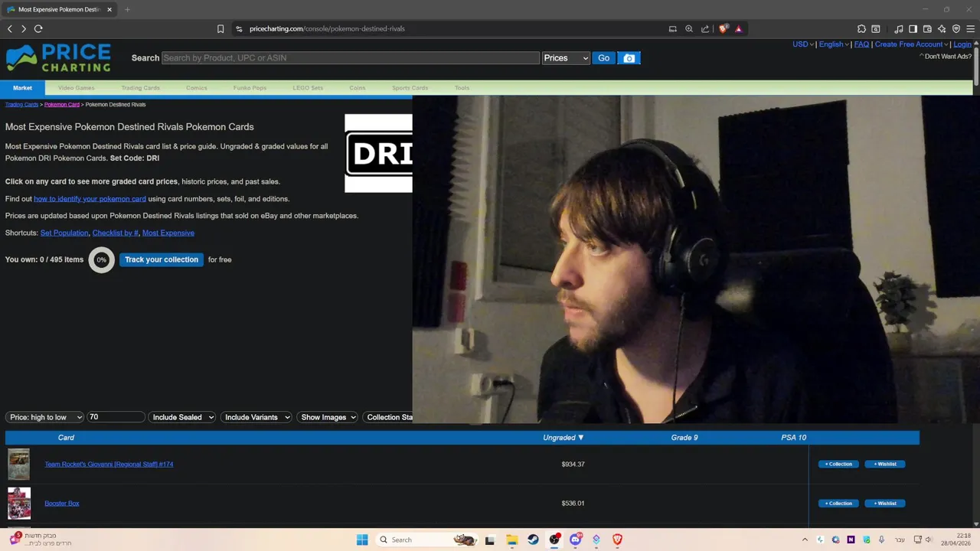Open a new tab with plus button
Screen dimensions: 980x551
pyautogui.click(x=127, y=9)
